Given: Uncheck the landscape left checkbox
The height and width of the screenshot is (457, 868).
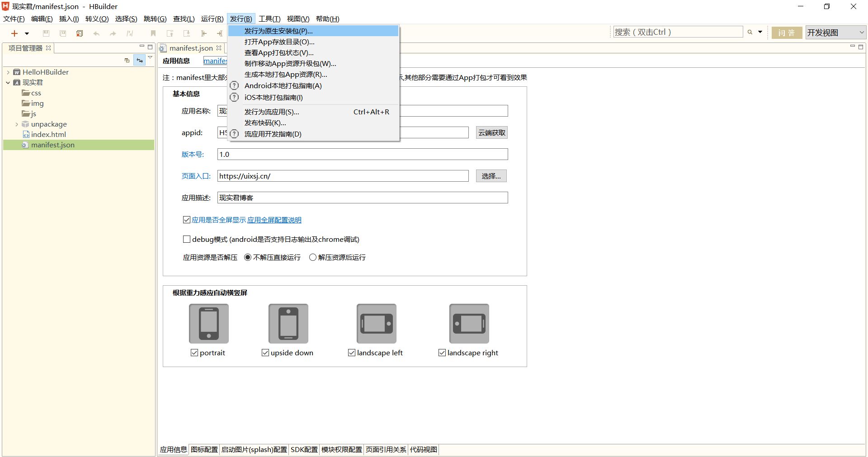Looking at the screenshot, I should tap(351, 353).
